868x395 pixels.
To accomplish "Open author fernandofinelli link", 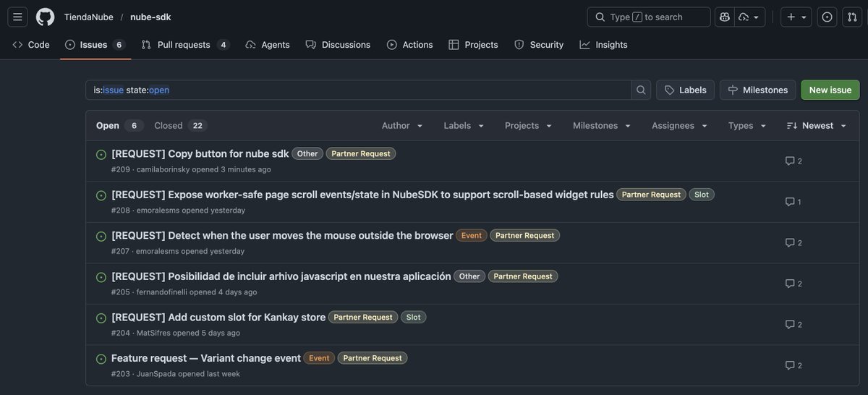I will [162, 292].
